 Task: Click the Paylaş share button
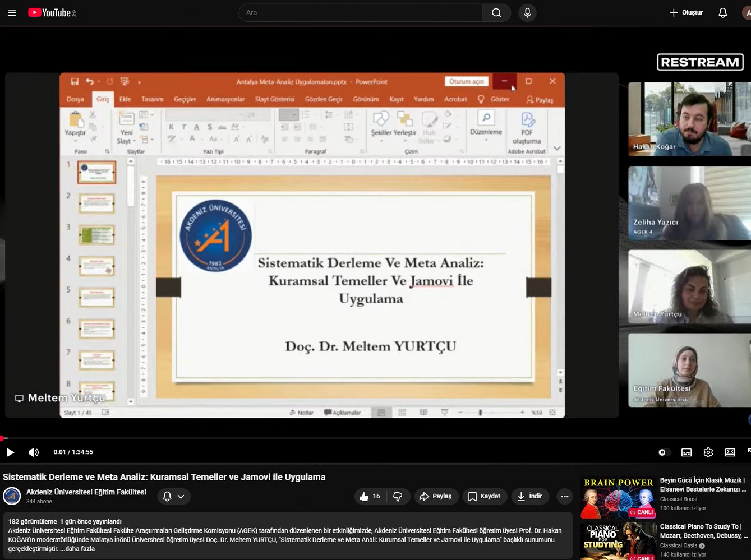(436, 496)
